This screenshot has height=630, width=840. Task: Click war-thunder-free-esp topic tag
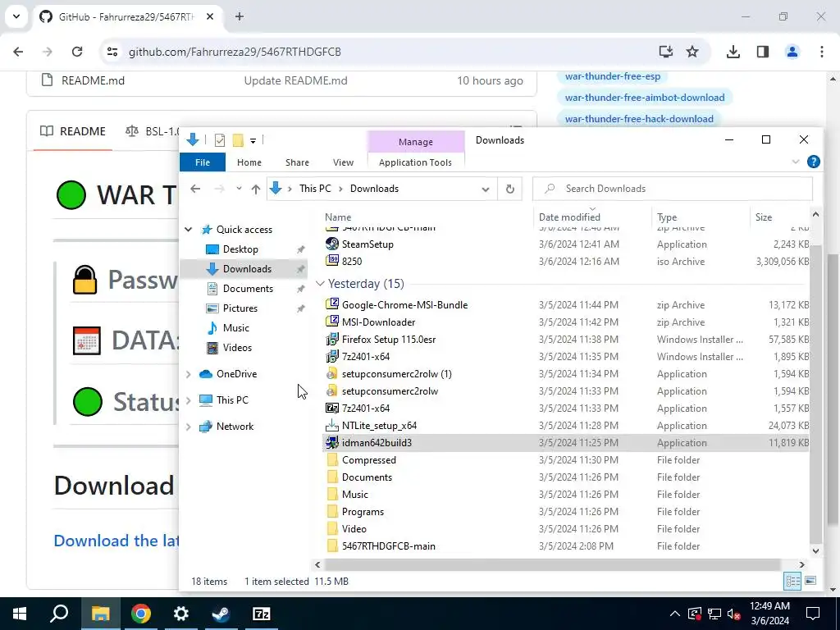[612, 76]
